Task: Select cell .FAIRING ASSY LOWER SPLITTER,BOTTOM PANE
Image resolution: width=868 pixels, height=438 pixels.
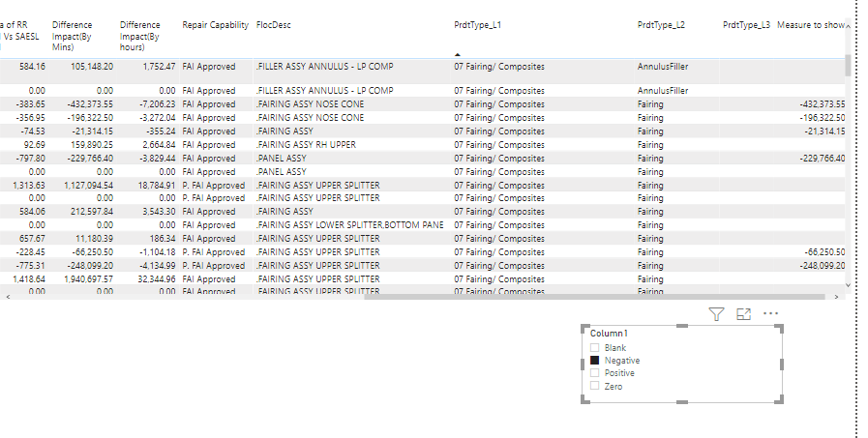Action: 350,225
